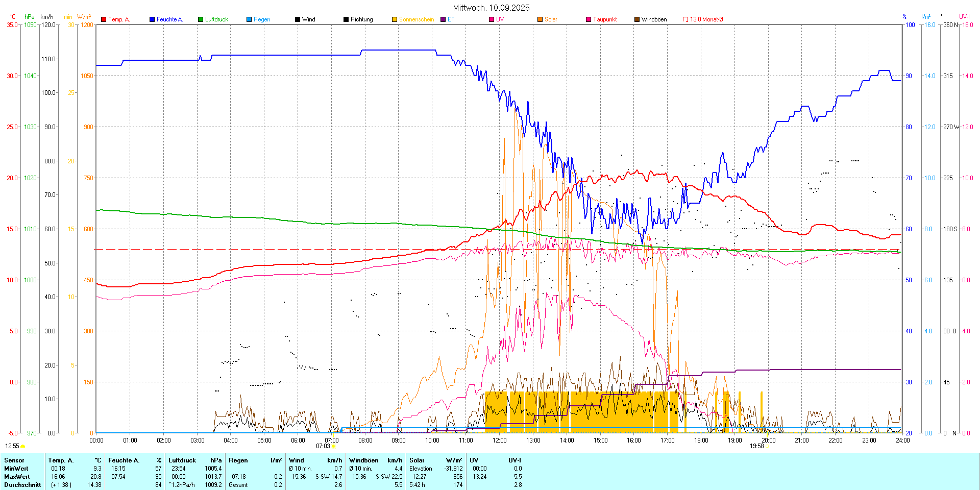Click the sunset icon at 19:58

(767, 446)
